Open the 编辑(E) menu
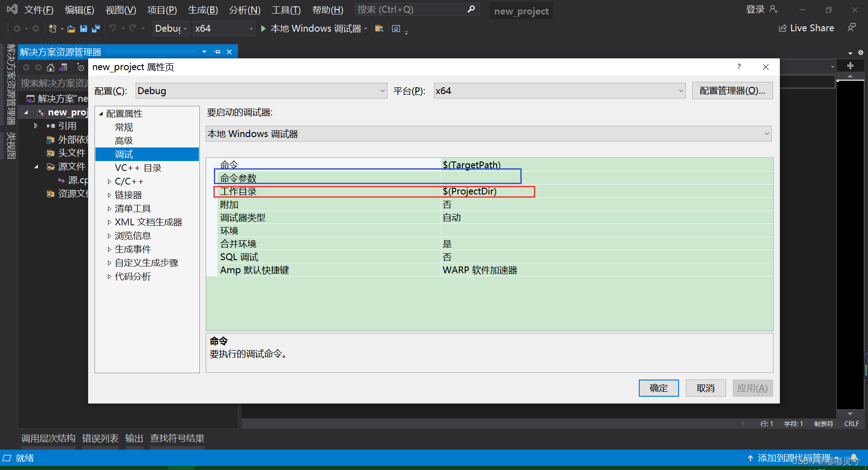868x470 pixels. click(80, 9)
